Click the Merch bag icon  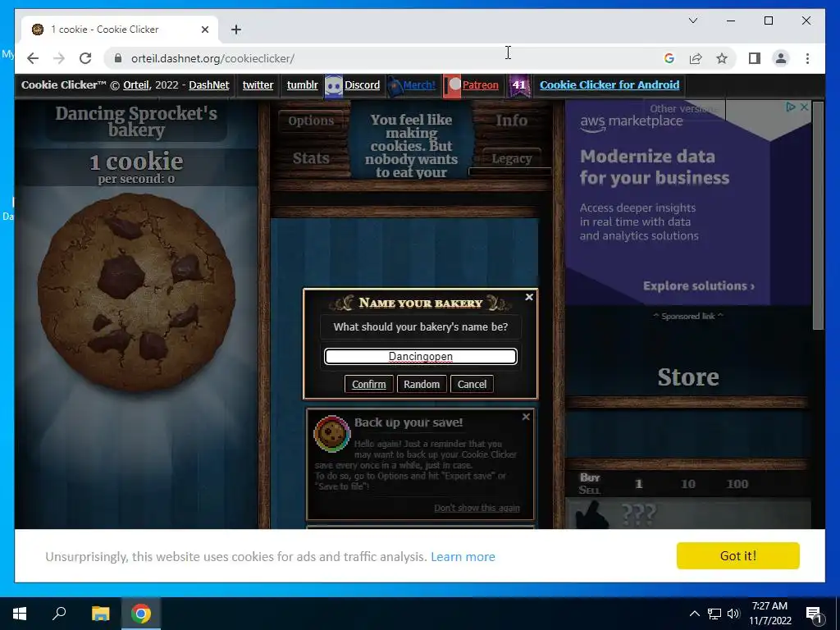point(395,85)
